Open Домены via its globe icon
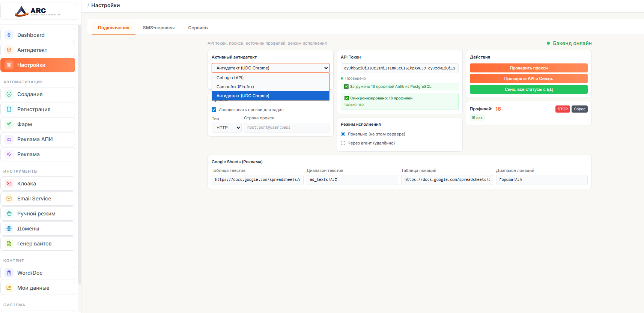Screen dimensions: 644x313 (x=9, y=229)
